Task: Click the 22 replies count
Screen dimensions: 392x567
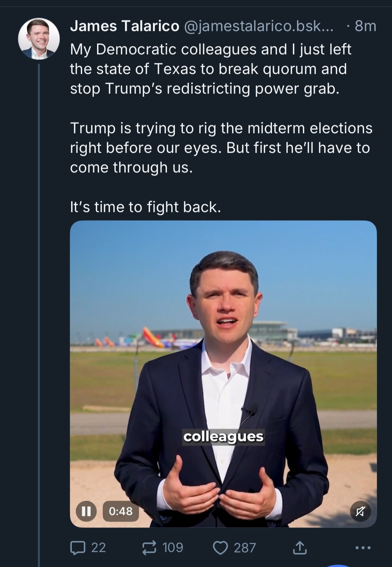Action: pyautogui.click(x=98, y=548)
